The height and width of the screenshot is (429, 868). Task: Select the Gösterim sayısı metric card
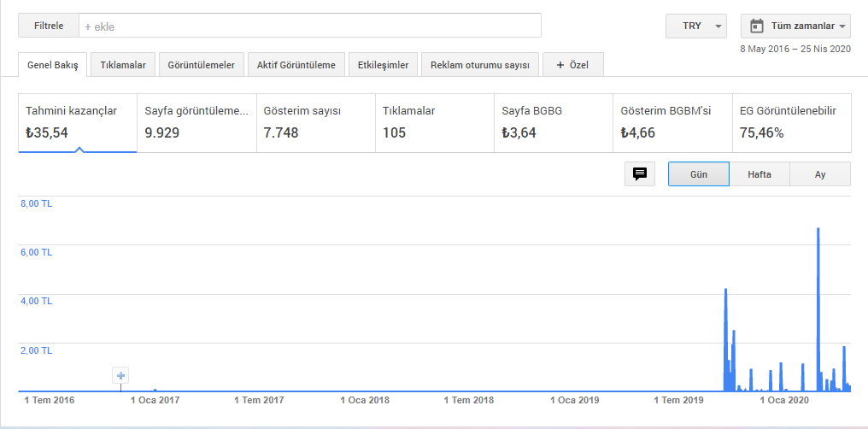[315, 122]
